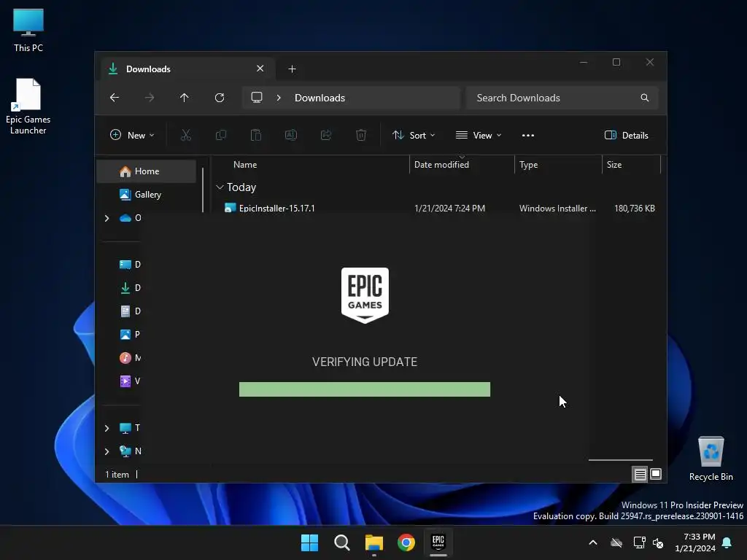Select the pinned Documents sidebar item
This screenshot has width=747, height=560.
(131, 311)
